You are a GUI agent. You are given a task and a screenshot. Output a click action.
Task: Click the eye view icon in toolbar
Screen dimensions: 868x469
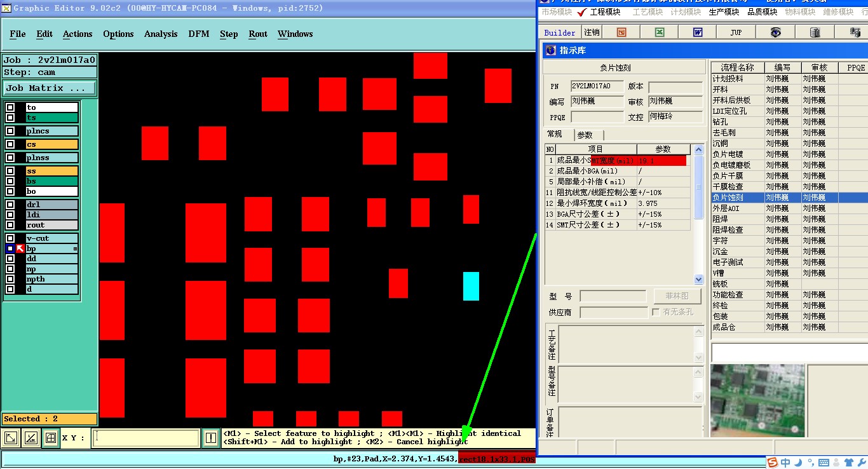[x=775, y=32]
